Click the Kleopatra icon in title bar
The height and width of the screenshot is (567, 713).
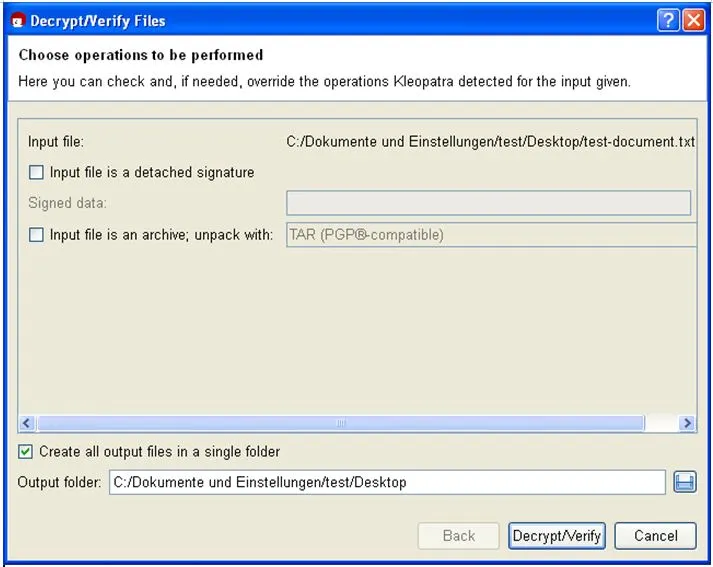18,21
